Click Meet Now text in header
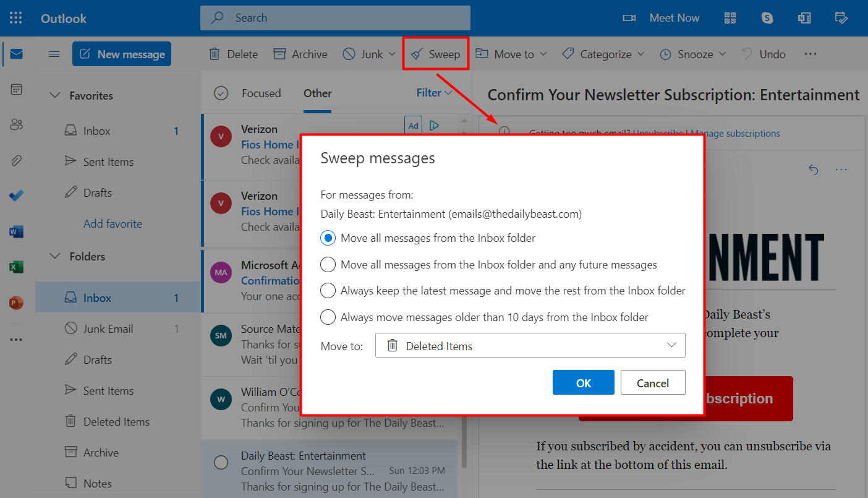The image size is (868, 498). click(x=674, y=18)
